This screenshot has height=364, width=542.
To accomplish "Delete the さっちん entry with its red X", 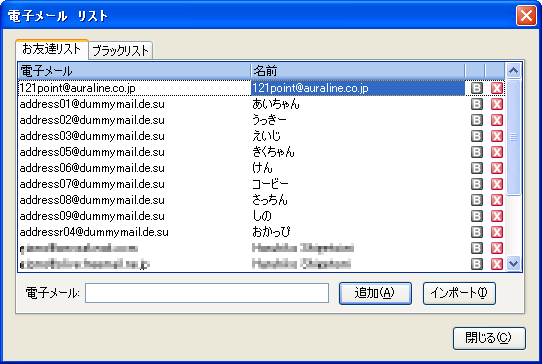I will [497, 200].
